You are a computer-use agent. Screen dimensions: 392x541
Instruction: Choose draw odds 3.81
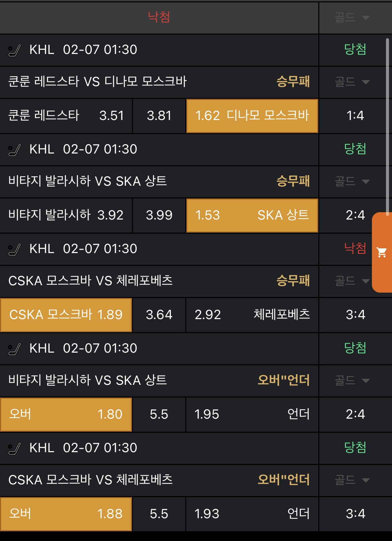click(159, 116)
